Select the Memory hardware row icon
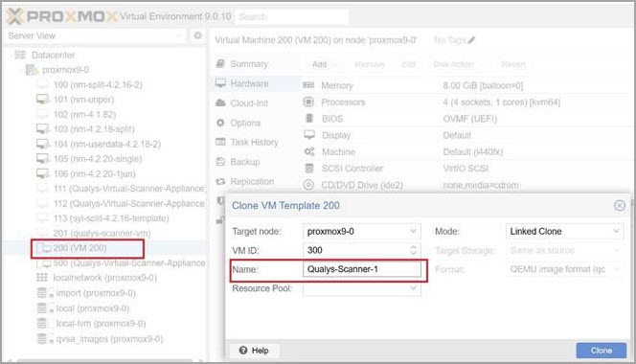The width and height of the screenshot is (636, 364). pos(308,85)
